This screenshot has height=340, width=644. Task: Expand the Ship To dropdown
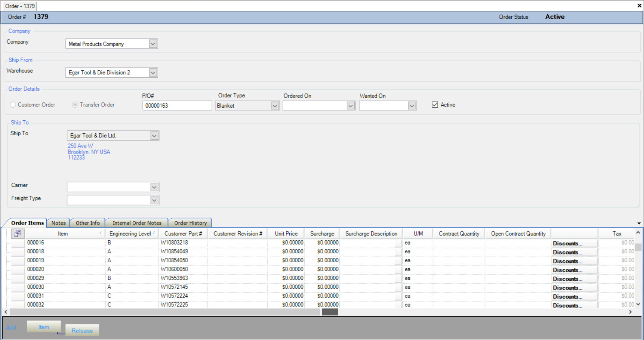pyautogui.click(x=154, y=136)
